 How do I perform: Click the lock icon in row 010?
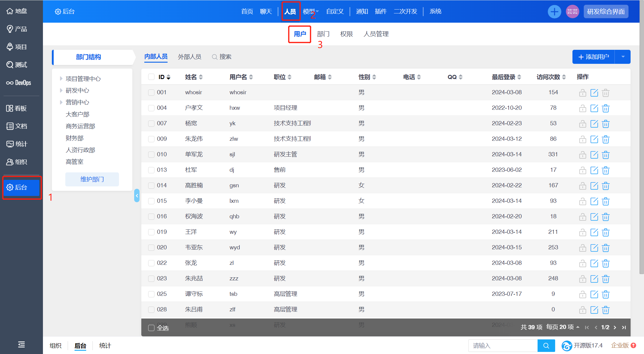[x=582, y=154]
